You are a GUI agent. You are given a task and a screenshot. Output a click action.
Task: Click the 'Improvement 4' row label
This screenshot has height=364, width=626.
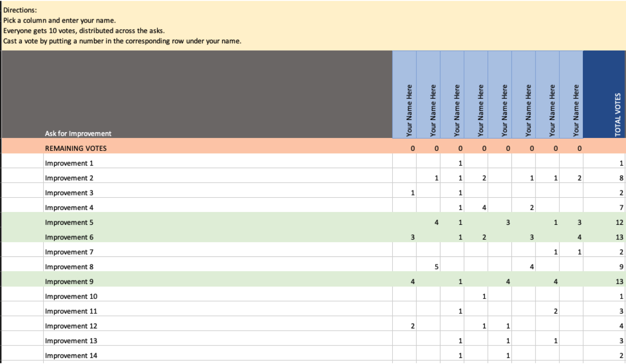(x=69, y=208)
